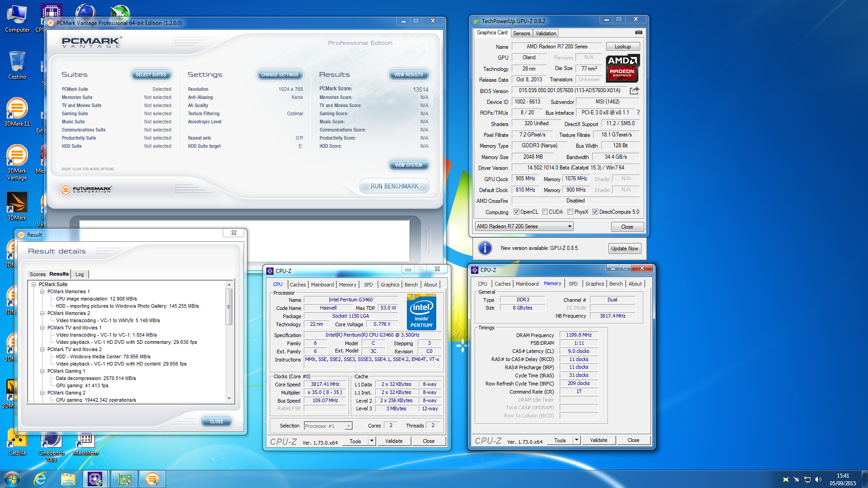The height and width of the screenshot is (488, 868).
Task: Toggle the OpenCL checkbox in GPU-Z
Action: point(516,212)
